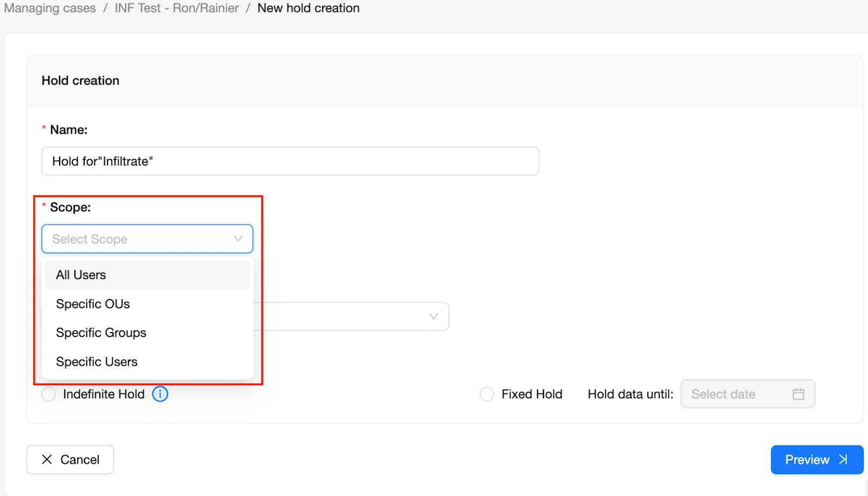This screenshot has width=868, height=496.
Task: Open the calendar icon in Select date field
Action: [x=798, y=394]
